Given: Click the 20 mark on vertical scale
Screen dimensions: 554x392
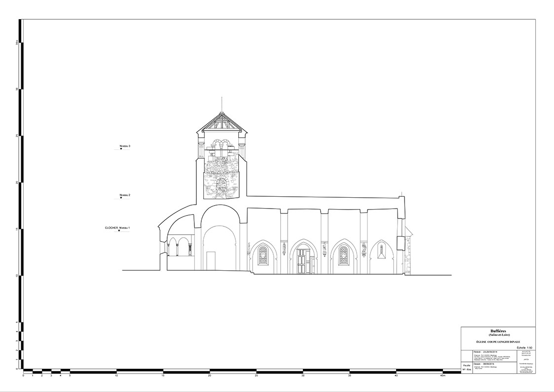Looking at the screenshot, I should coord(17,182).
